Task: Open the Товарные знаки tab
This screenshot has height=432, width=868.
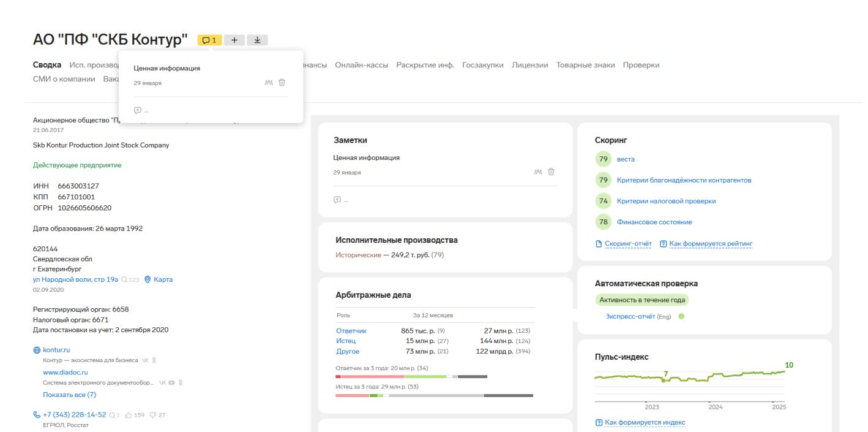Action: (586, 65)
